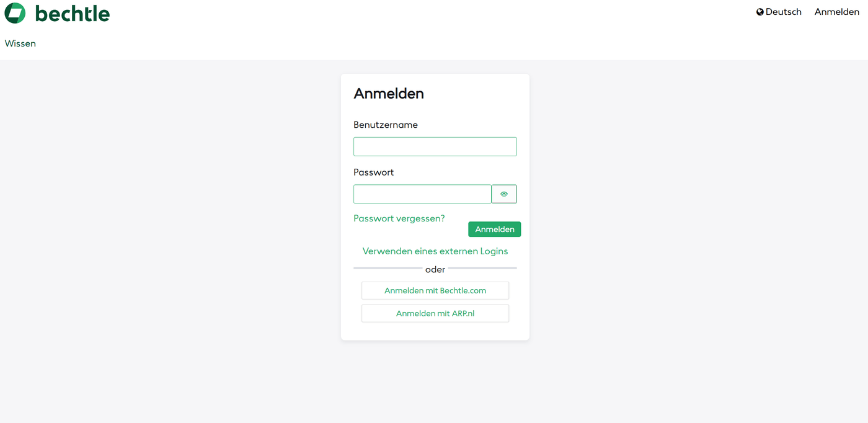Open the Passwort vergessen link
This screenshot has height=423, width=868.
[x=399, y=218]
